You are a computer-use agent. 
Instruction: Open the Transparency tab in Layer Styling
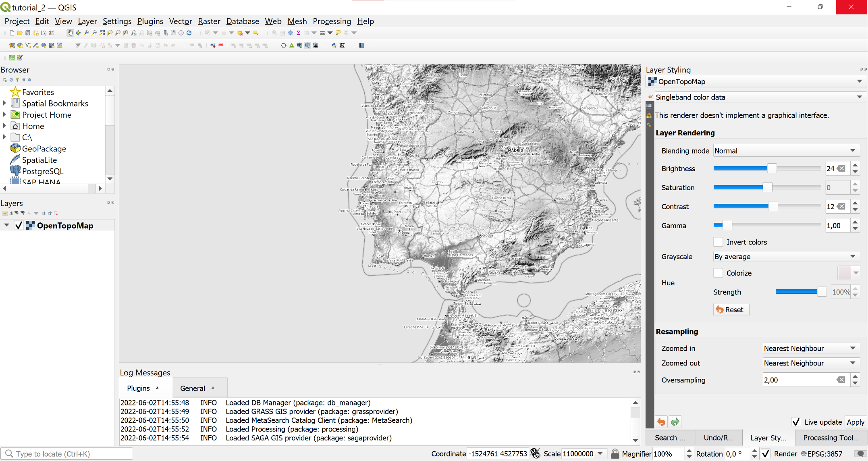[649, 106]
